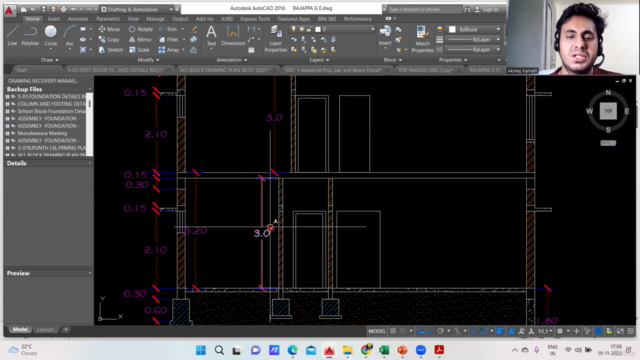Click the Plot print icon in quick access
The width and height of the screenshot is (640, 360).
tap(63, 9)
